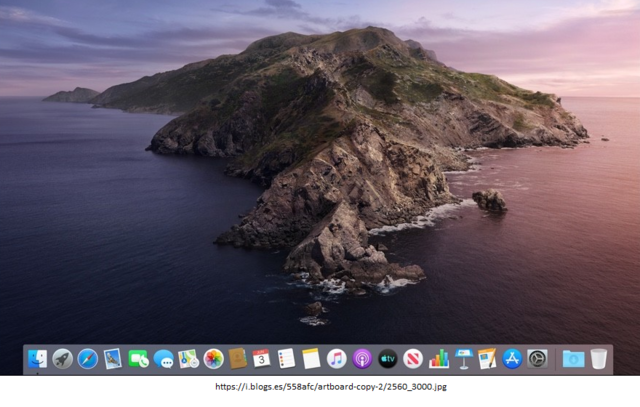Launch Pages document icon
Image resolution: width=640 pixels, height=407 pixels.
click(x=487, y=359)
